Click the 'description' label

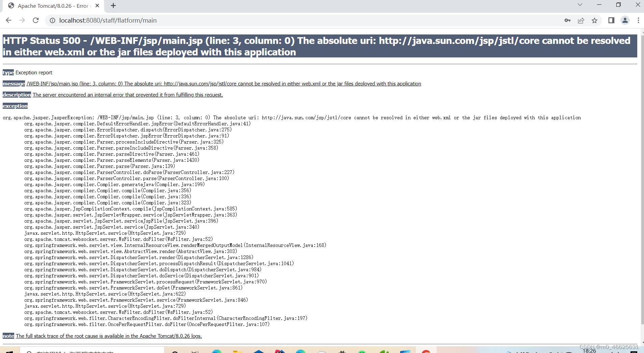17,95
